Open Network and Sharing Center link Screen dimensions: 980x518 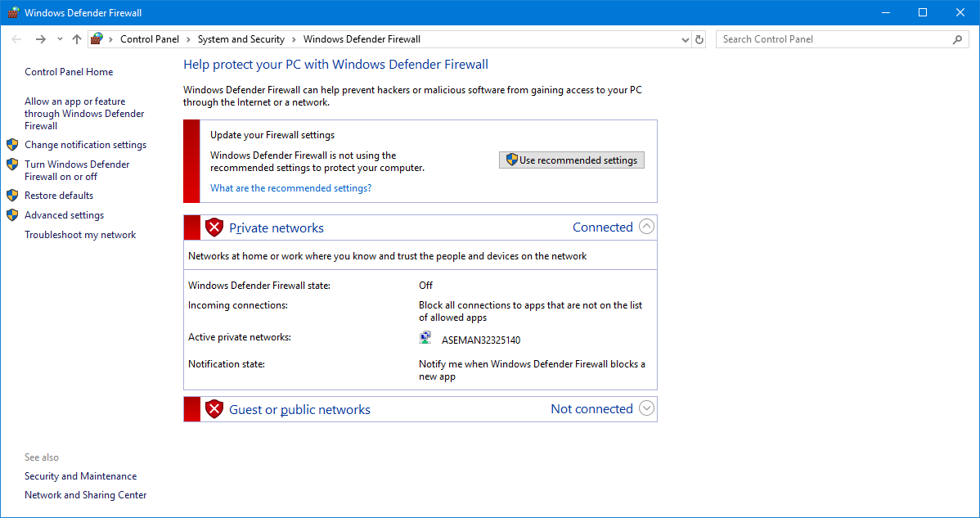coord(86,495)
